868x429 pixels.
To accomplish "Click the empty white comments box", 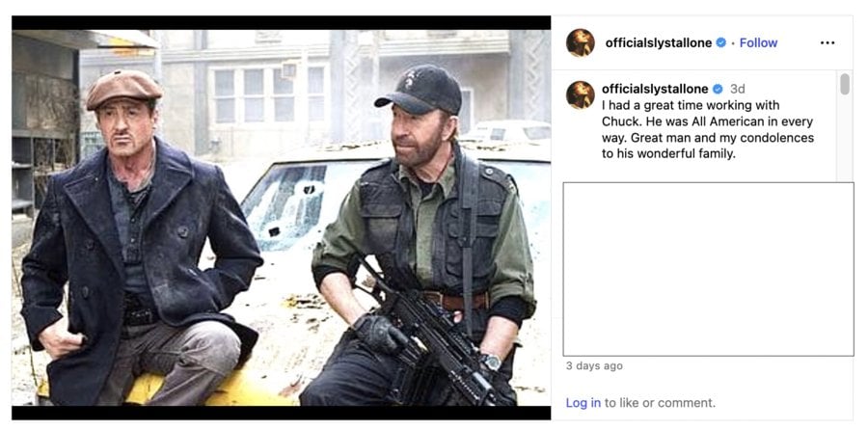I will [708, 269].
